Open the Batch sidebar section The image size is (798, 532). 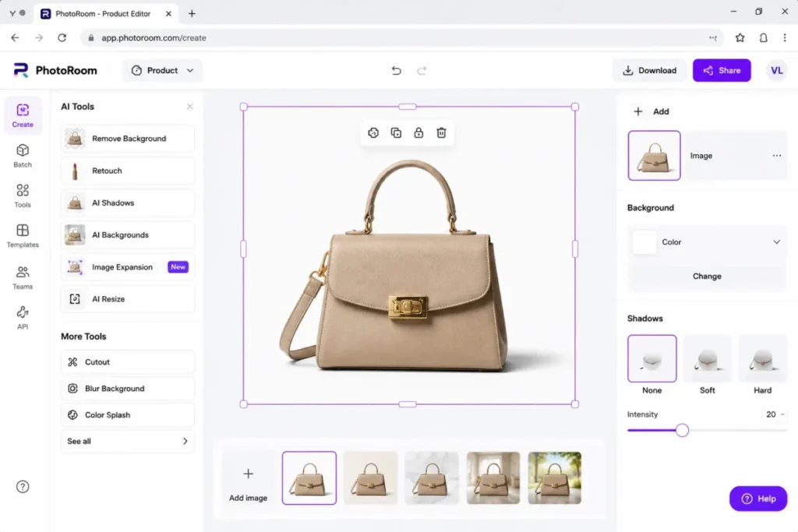tap(23, 156)
